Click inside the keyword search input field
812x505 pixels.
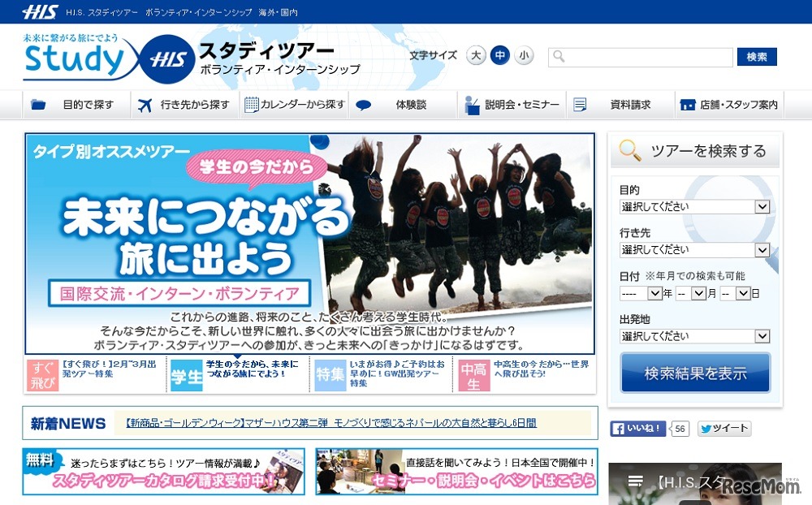click(641, 57)
